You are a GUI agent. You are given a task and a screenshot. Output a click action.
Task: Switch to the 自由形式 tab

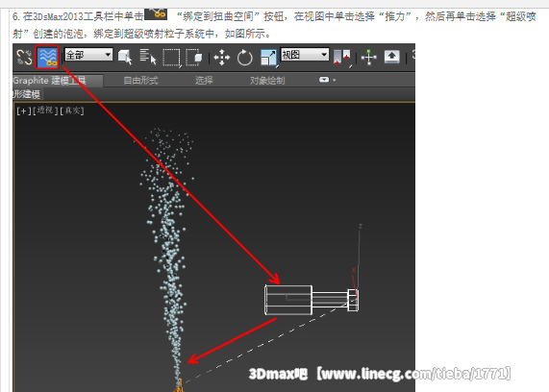click(x=140, y=81)
